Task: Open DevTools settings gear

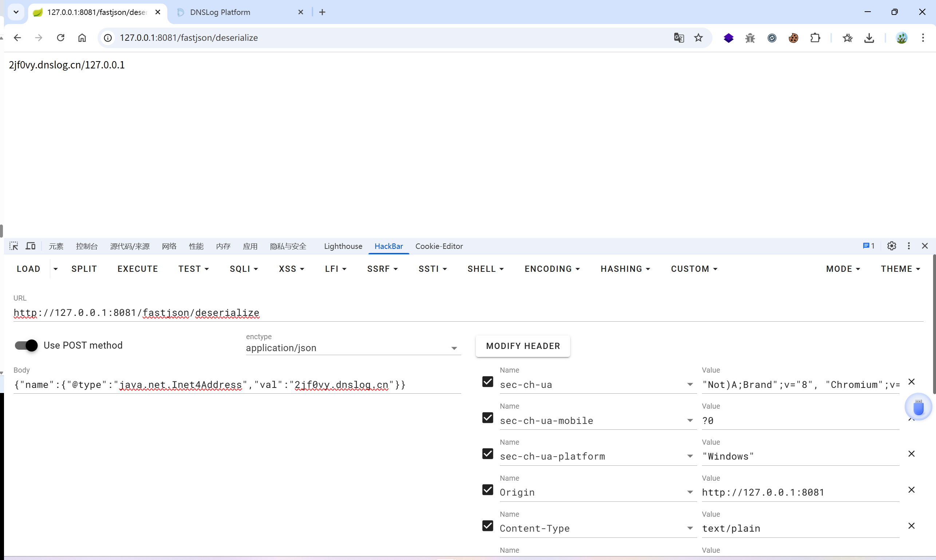Action: [x=892, y=246]
